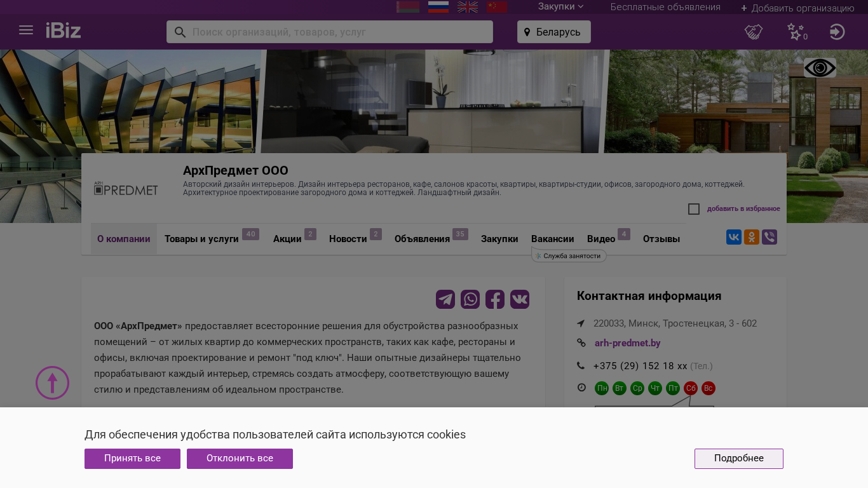The height and width of the screenshot is (488, 868).
Task: Click the address location arrow icon
Action: click(581, 323)
